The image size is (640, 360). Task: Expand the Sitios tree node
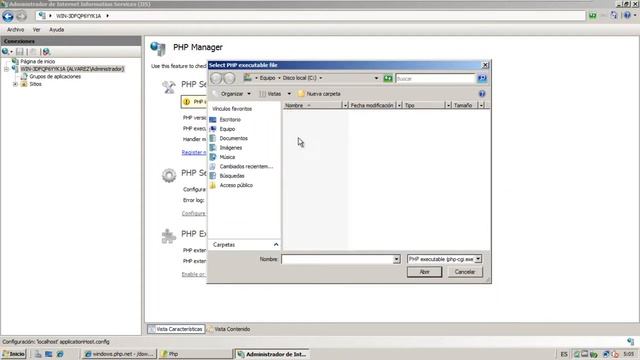pos(16,84)
